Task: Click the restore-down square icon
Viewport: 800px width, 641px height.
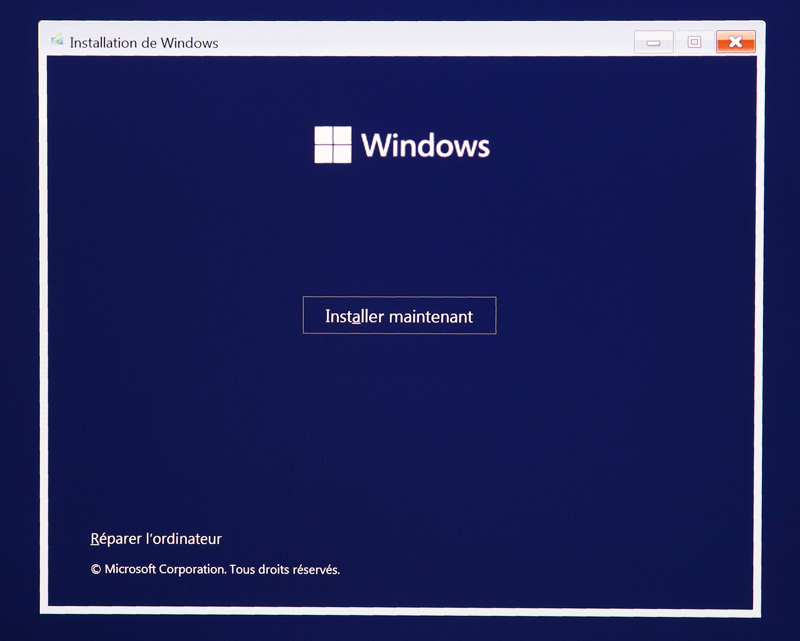Action: (x=695, y=42)
